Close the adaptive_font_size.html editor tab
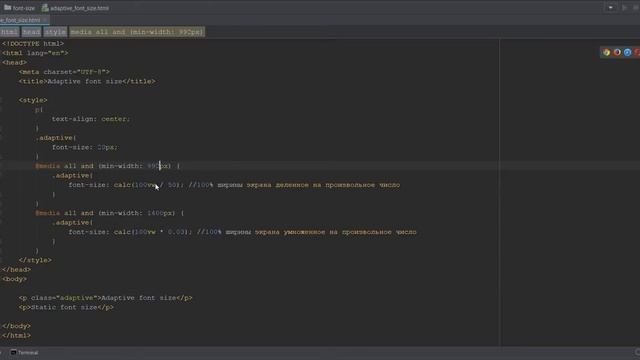The width and height of the screenshot is (640, 360). (x=45, y=20)
